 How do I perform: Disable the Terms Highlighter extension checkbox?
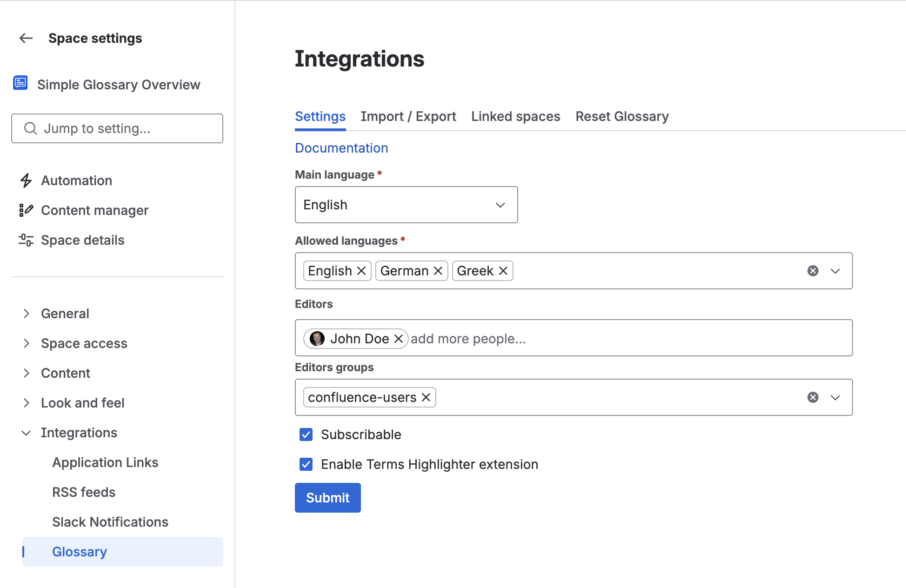tap(306, 464)
